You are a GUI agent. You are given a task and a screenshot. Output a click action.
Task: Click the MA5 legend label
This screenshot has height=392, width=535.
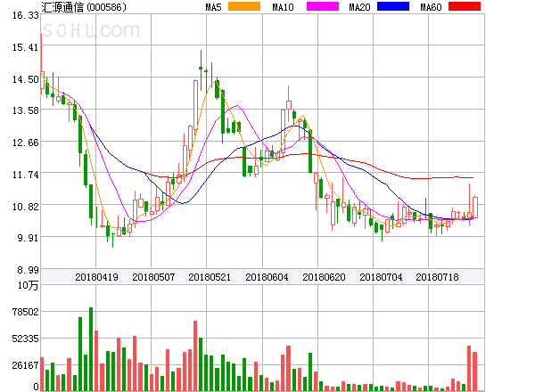click(x=214, y=7)
